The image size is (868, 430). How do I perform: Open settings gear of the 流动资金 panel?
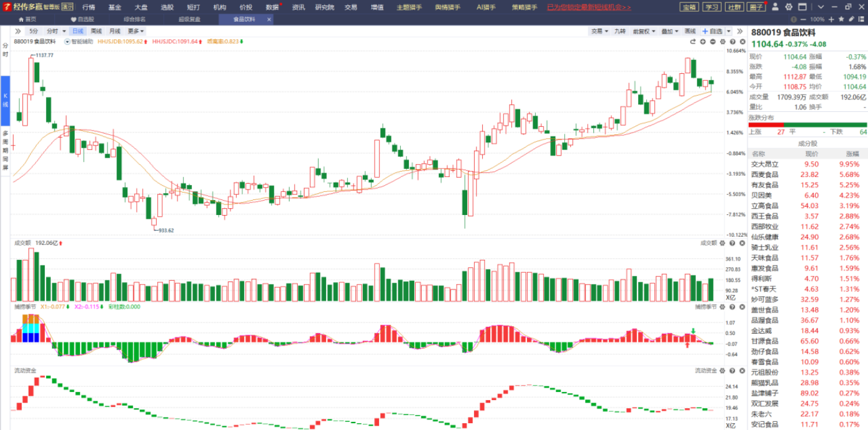pos(723,370)
